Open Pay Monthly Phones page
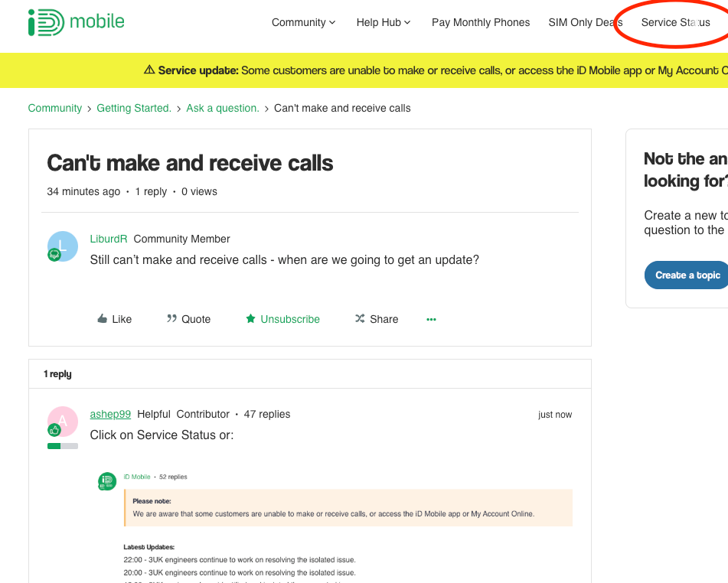This screenshot has height=583, width=728. point(481,22)
